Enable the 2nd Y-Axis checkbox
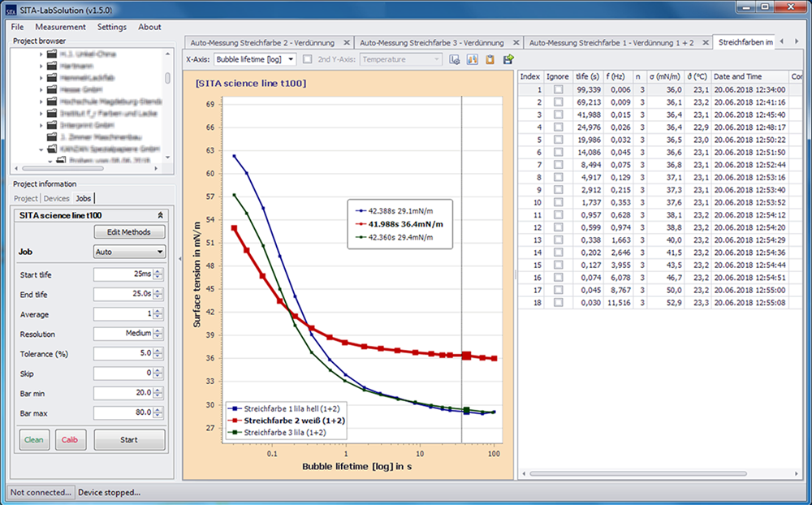This screenshot has width=812, height=505. 307,59
